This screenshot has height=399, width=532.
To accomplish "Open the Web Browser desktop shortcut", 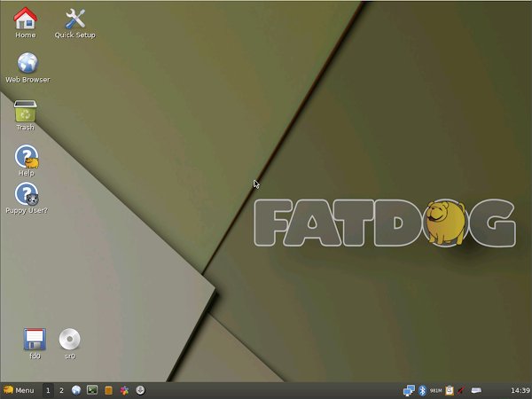I will pyautogui.click(x=27, y=63).
